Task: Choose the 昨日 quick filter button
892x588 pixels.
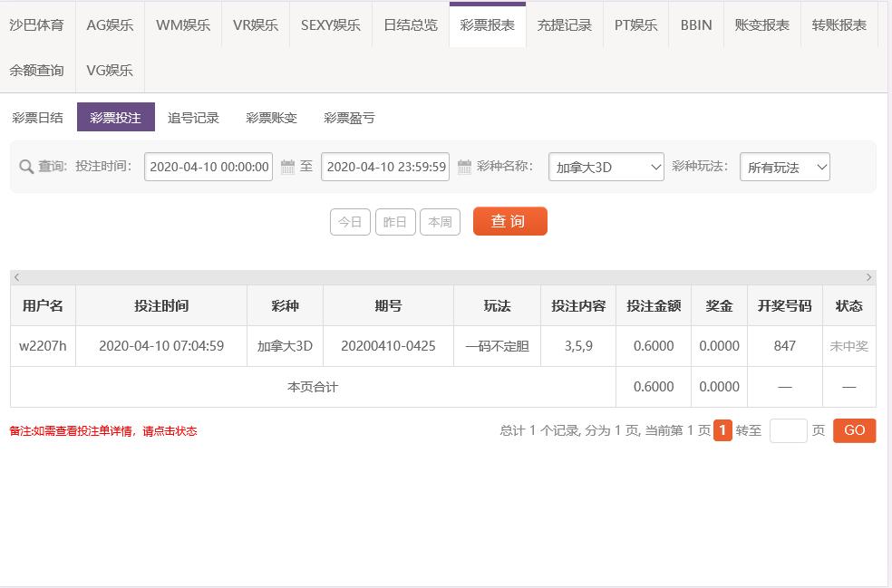Action: pyautogui.click(x=395, y=222)
